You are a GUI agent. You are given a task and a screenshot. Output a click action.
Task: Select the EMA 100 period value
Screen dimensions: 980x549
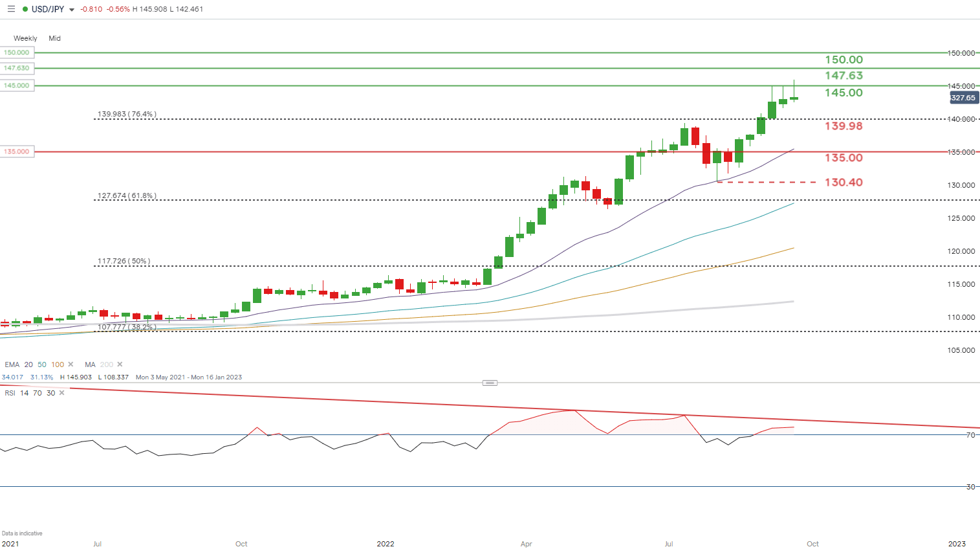click(x=58, y=364)
